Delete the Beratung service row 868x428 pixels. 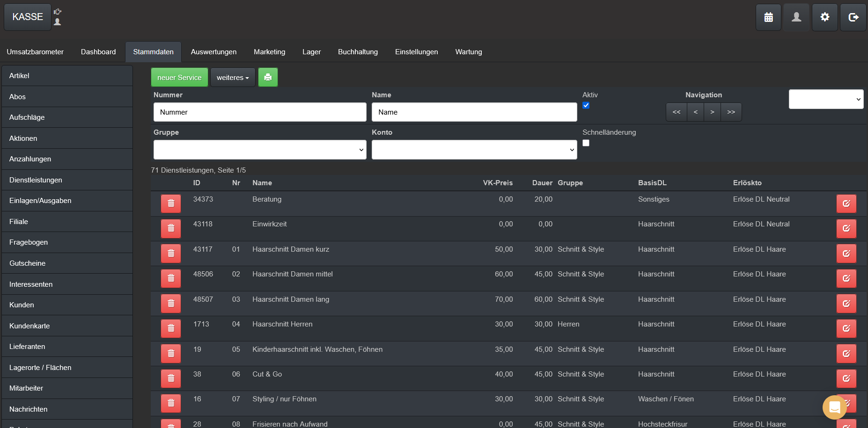[171, 203]
